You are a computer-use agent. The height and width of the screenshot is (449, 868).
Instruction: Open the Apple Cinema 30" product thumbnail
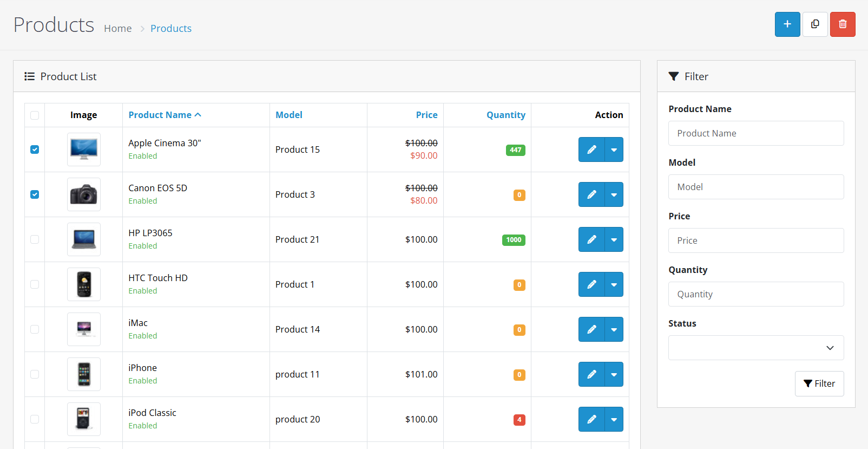[x=84, y=149]
